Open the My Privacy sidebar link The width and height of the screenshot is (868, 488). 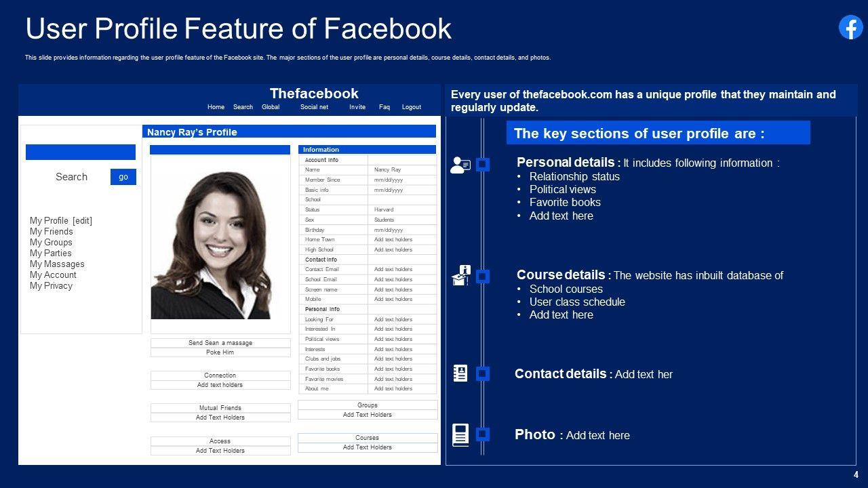[x=51, y=285]
